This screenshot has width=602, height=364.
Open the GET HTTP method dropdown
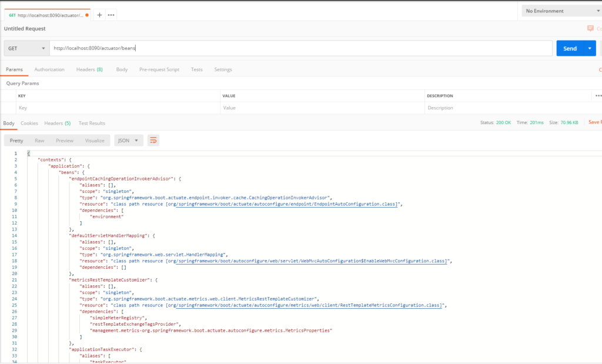(x=26, y=48)
